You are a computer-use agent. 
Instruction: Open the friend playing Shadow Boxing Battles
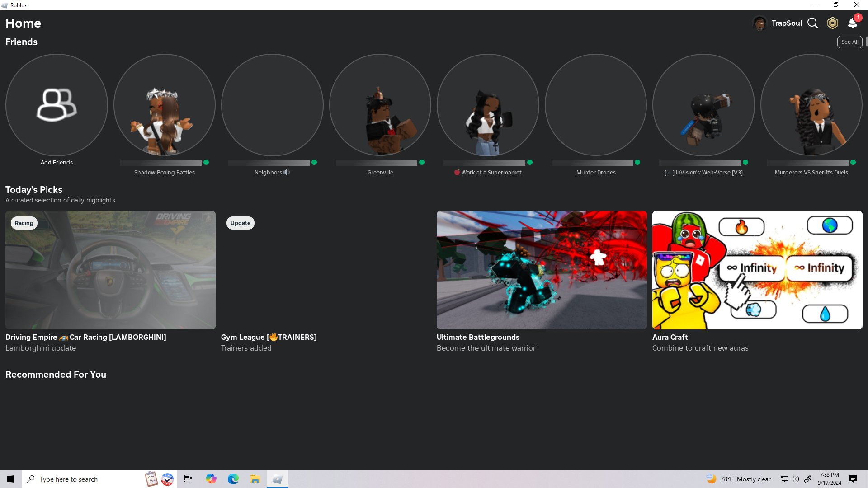tap(164, 105)
